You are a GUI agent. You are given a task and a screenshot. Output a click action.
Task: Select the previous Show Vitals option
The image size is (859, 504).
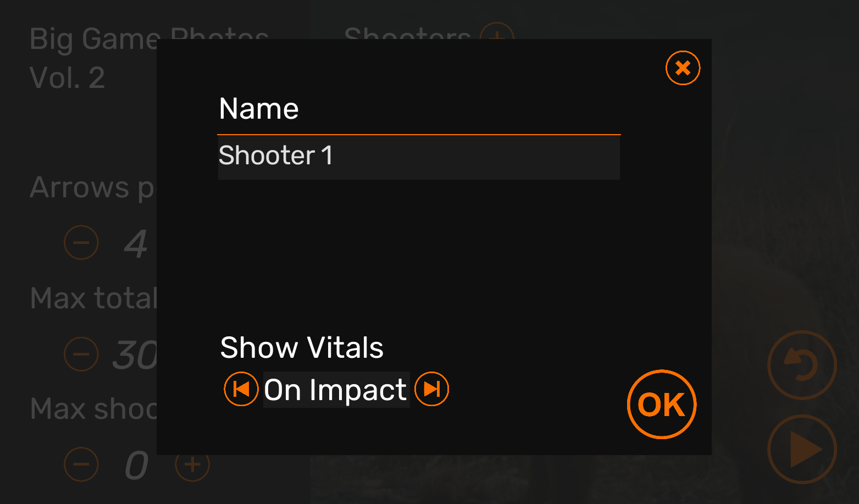241,389
